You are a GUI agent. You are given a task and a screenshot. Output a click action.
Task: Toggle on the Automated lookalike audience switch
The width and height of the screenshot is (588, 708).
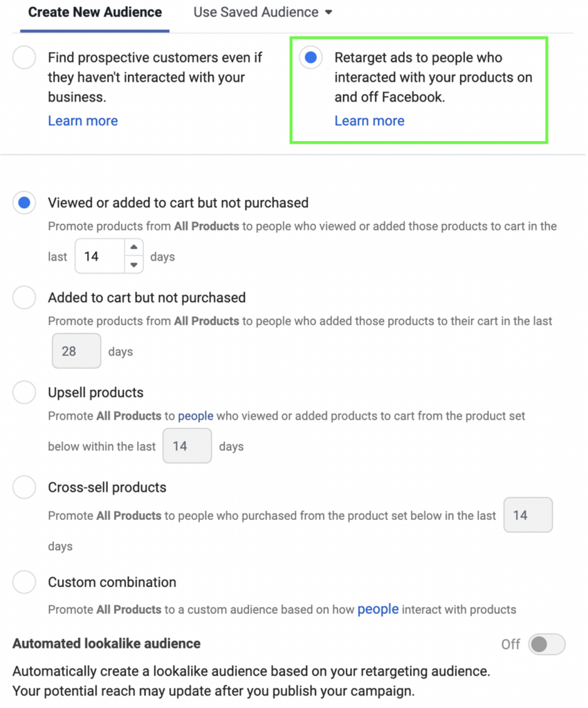pos(546,644)
